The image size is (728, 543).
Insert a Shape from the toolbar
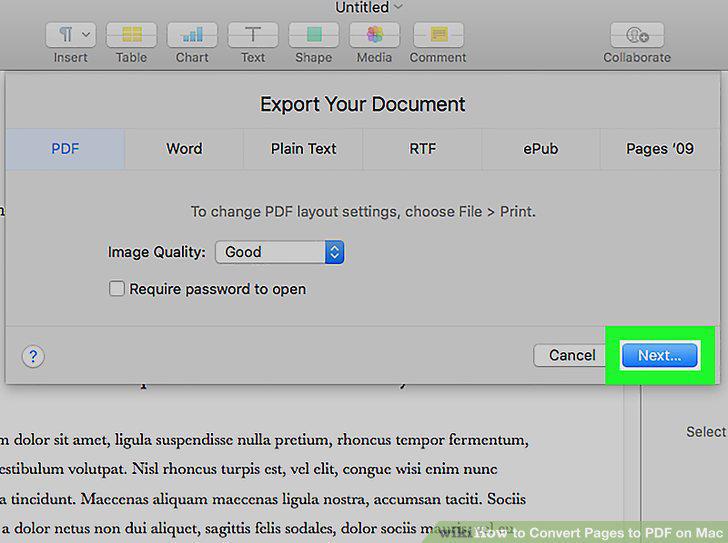(x=314, y=35)
